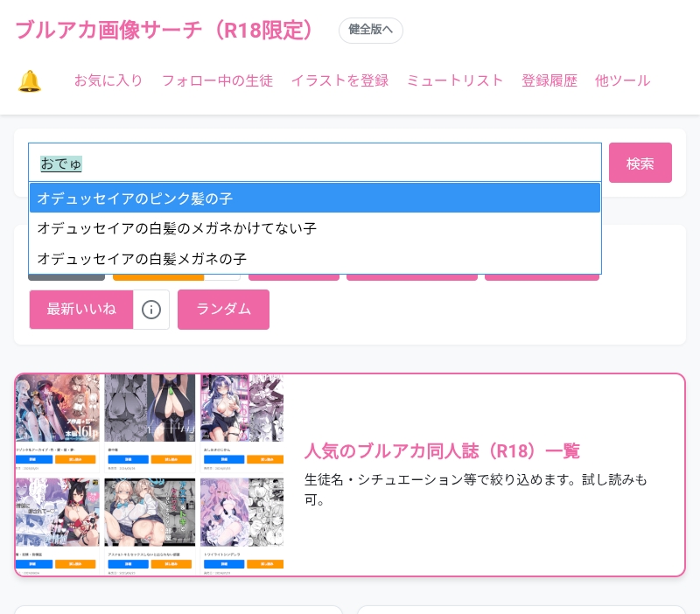Click the info icon beside 最新いいね
The width and height of the screenshot is (700, 614).
[151, 310]
